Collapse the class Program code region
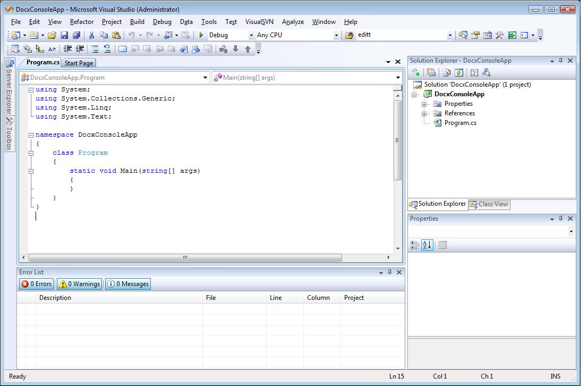This screenshot has height=386, width=588. click(31, 153)
